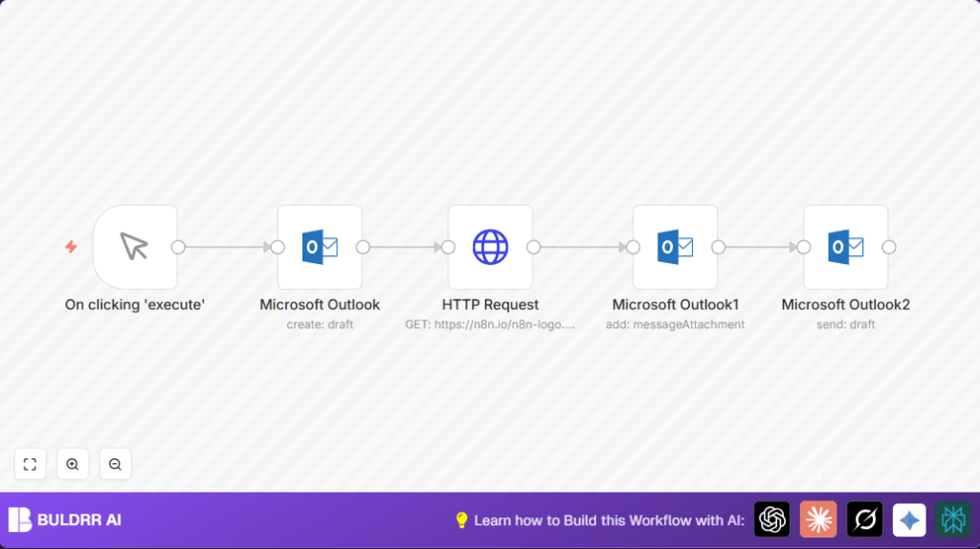Click the 'BULDRR AI' brand text
The height and width of the screenshot is (549, 980).
[x=79, y=519]
